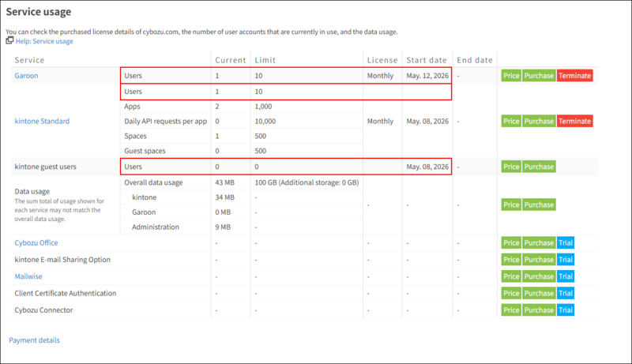Click the Limit column header
Viewport: 632px width, 364px height.
pos(265,60)
